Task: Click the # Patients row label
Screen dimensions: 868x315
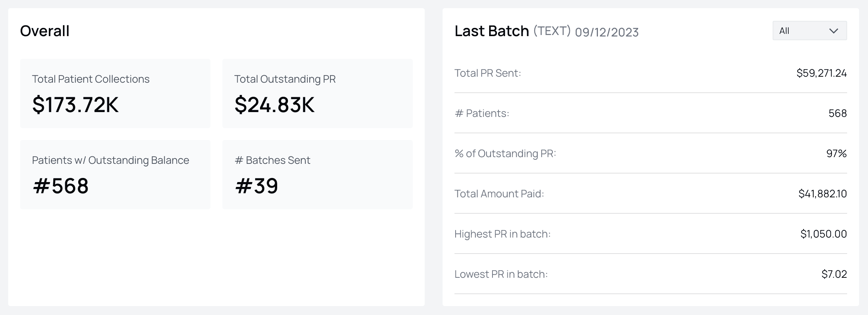Action: (482, 113)
